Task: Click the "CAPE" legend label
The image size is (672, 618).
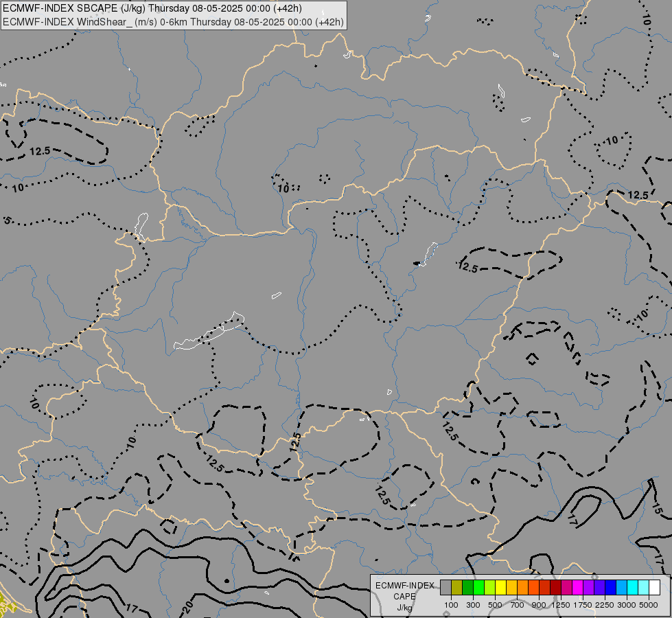Action: point(404,597)
